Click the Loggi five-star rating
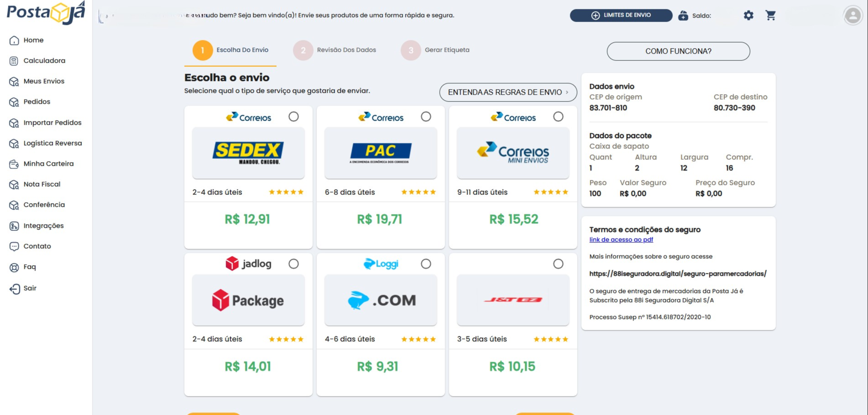The width and height of the screenshot is (868, 415). [419, 339]
